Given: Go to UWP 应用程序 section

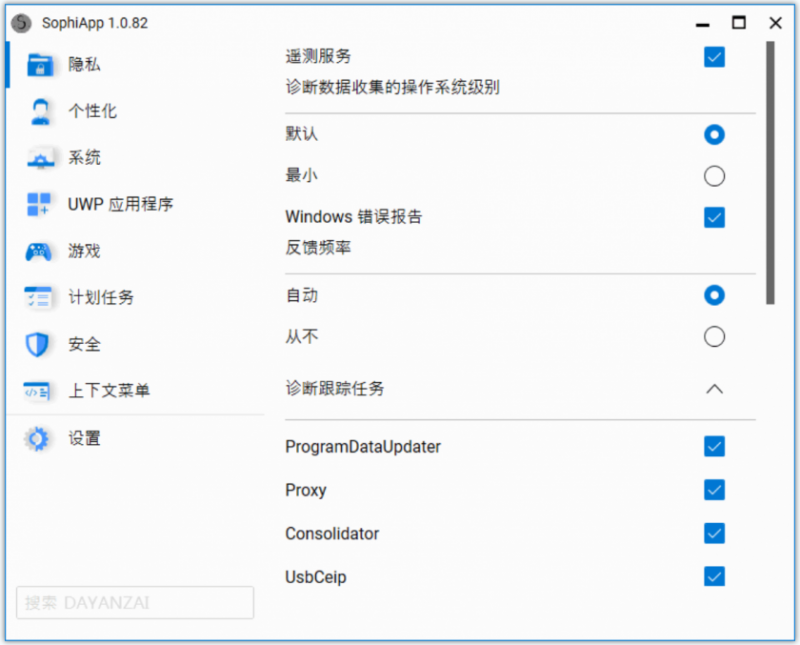Looking at the screenshot, I should pyautogui.click(x=135, y=204).
